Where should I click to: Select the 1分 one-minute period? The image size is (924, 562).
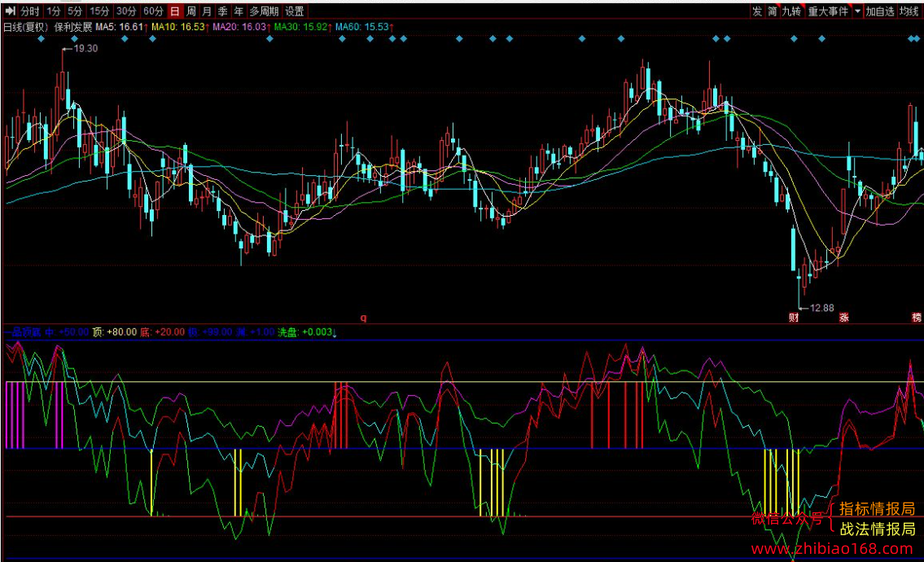tap(54, 11)
